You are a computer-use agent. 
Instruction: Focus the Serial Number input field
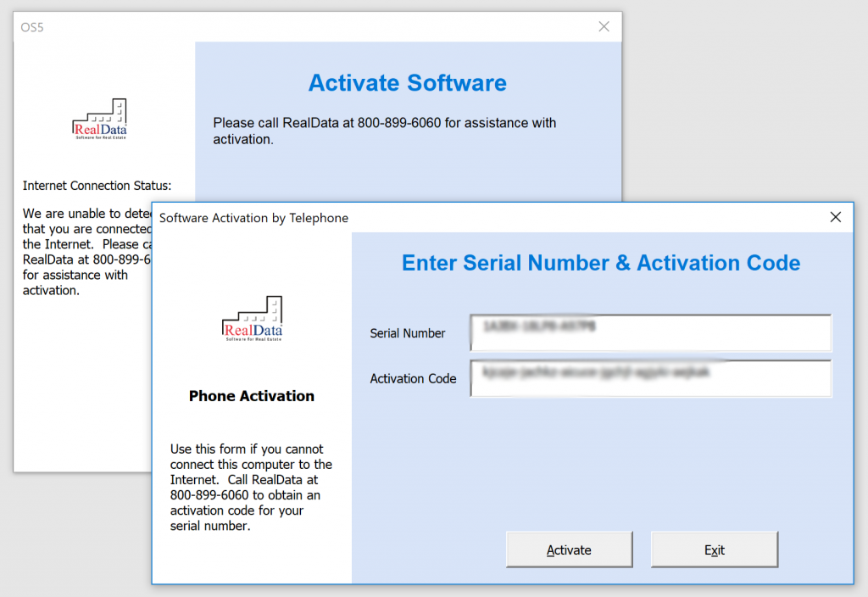point(650,333)
